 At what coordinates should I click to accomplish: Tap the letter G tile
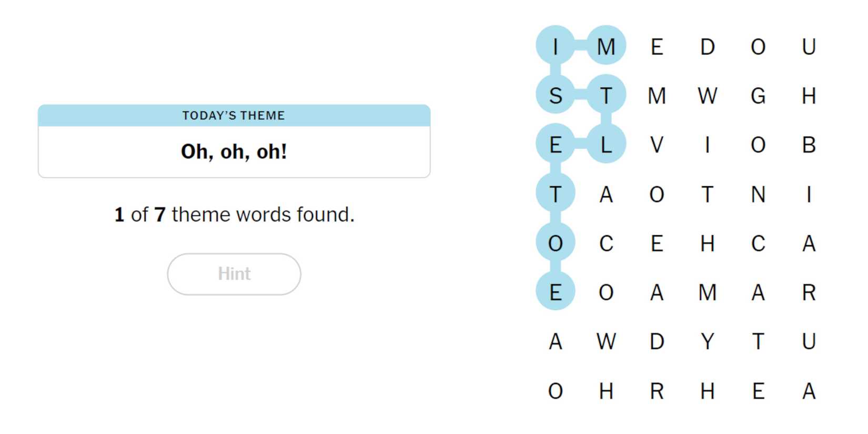coord(758,96)
